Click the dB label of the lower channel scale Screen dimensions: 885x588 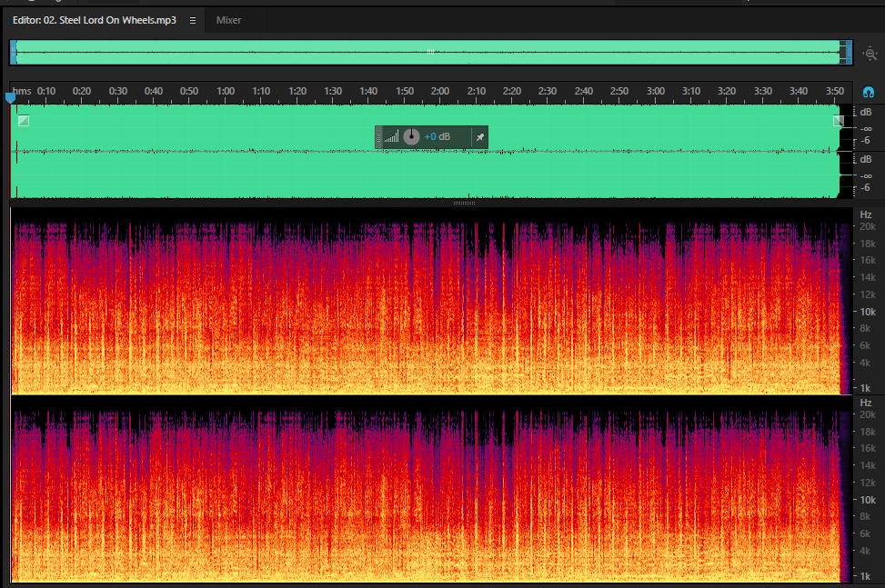866,160
